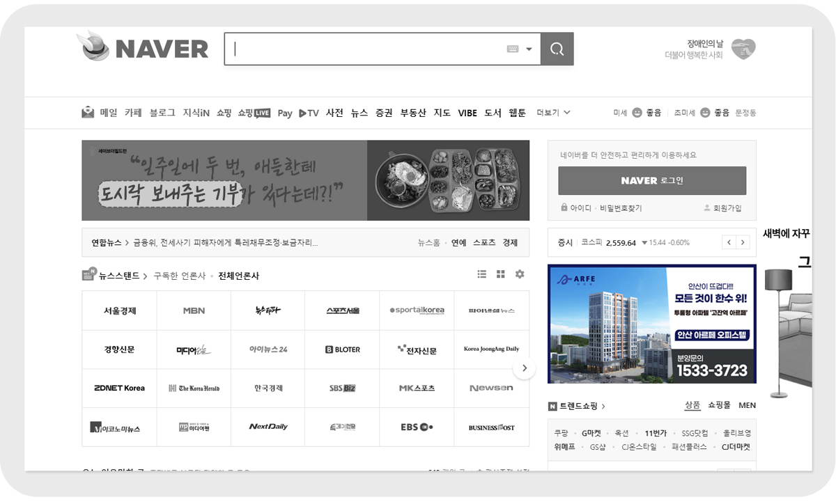
Task: Go to 카페 in the service menu
Action: click(x=133, y=113)
